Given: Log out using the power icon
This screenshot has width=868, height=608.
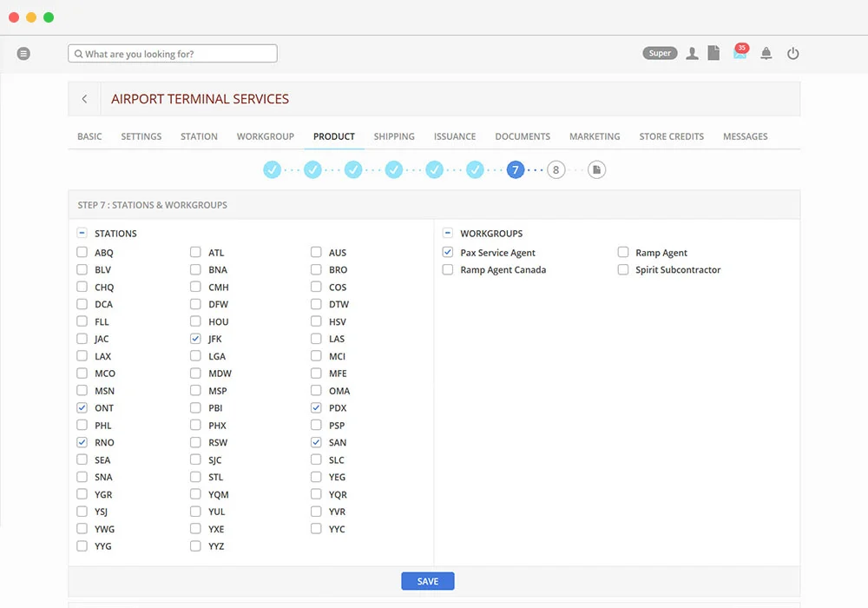Looking at the screenshot, I should (x=792, y=53).
